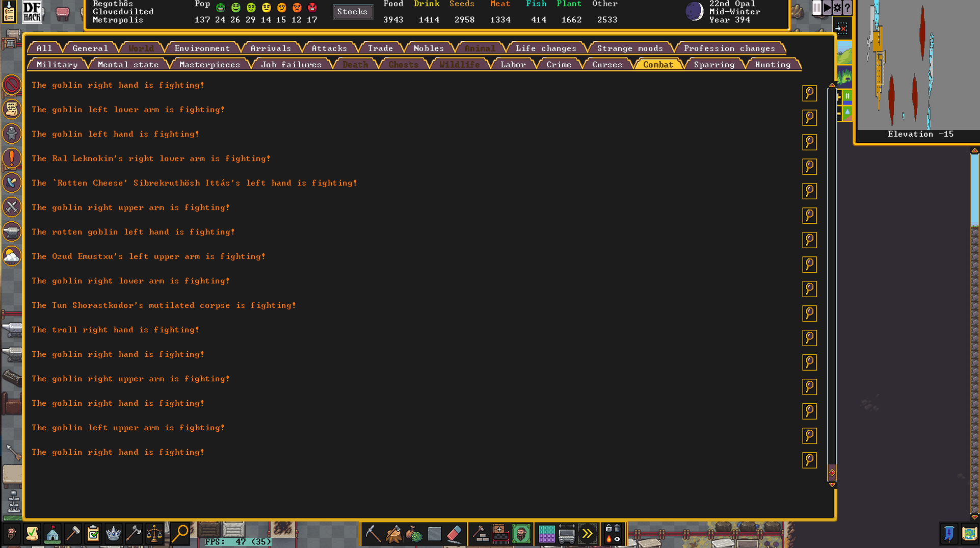The image size is (980, 548).
Task: Open the Hunting tab
Action: tap(773, 64)
